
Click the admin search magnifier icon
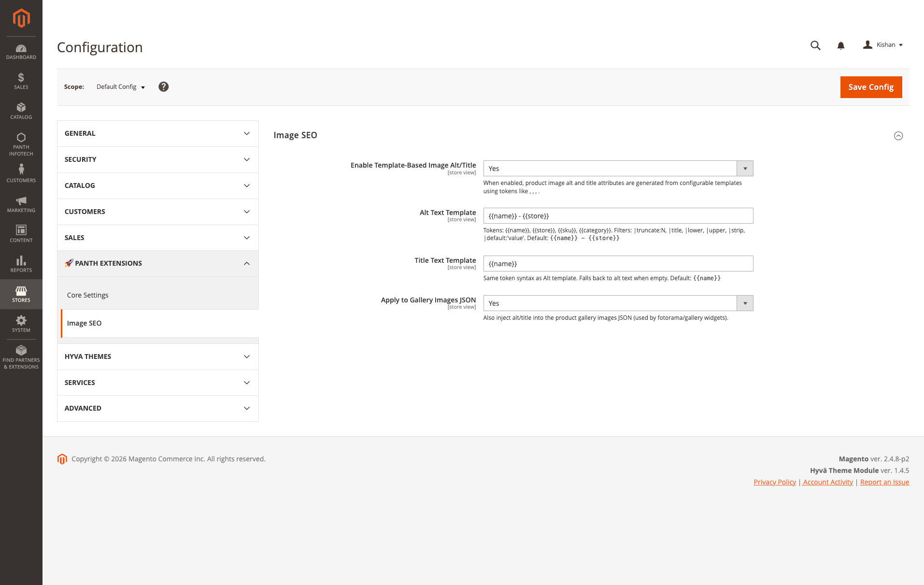pyautogui.click(x=815, y=45)
